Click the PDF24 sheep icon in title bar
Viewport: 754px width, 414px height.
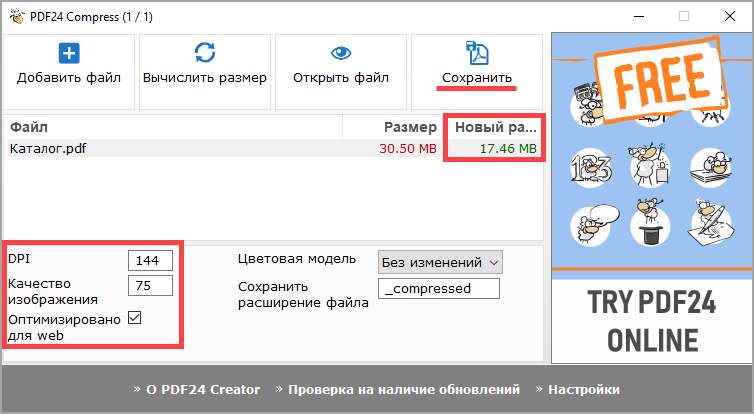pos(17,17)
